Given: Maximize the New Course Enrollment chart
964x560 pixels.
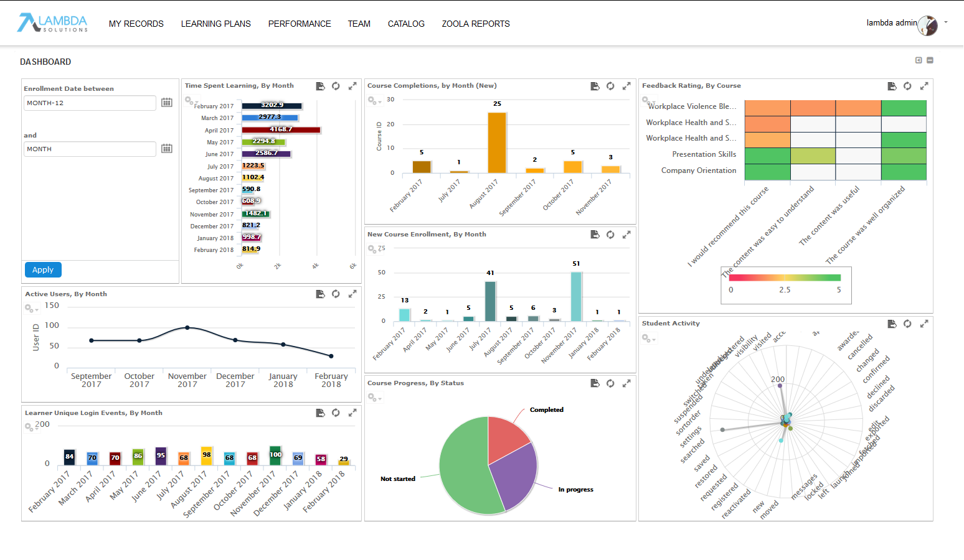Looking at the screenshot, I should (x=626, y=235).
